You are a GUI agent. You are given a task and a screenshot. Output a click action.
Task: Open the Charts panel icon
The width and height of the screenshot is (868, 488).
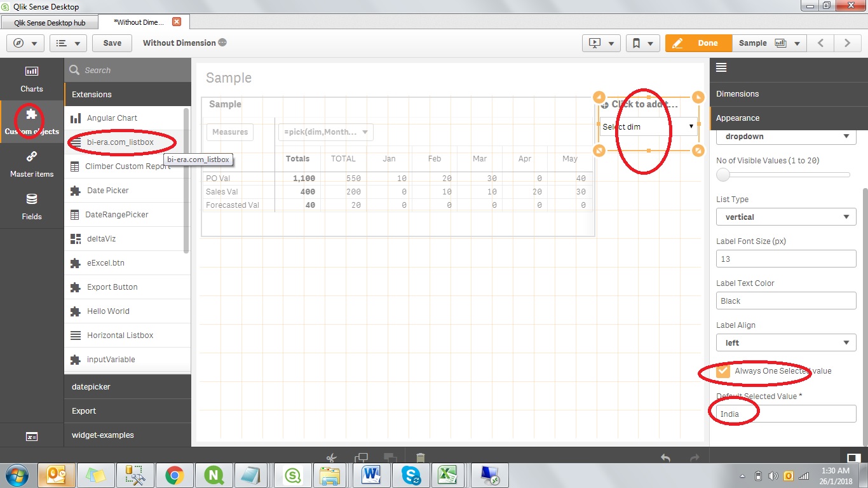coord(31,71)
